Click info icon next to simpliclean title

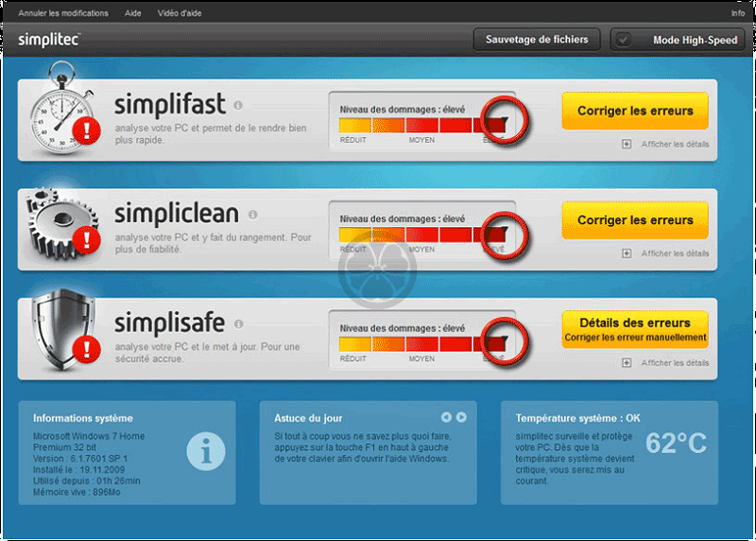[x=252, y=215]
